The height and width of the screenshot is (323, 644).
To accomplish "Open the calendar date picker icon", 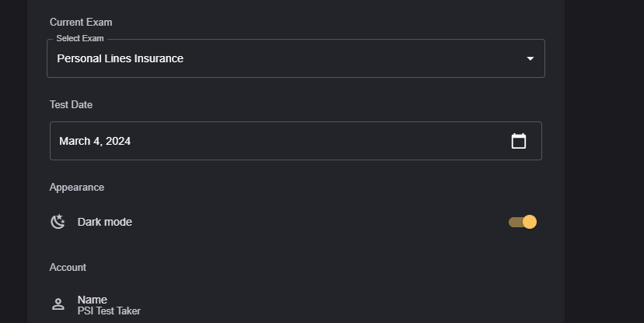I will (519, 141).
